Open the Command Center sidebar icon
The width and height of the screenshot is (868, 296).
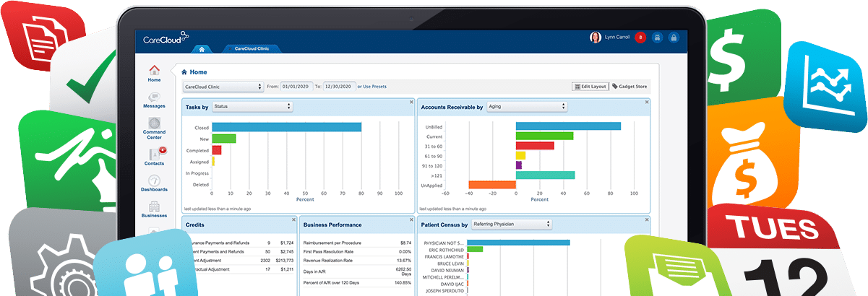pyautogui.click(x=154, y=126)
